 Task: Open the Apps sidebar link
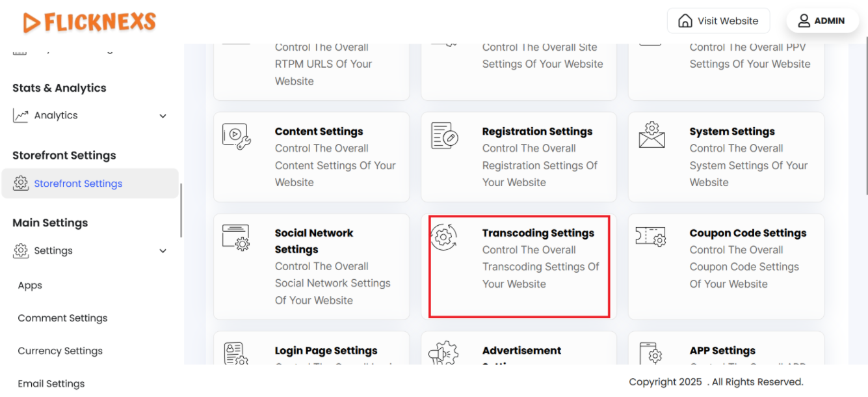(30, 285)
